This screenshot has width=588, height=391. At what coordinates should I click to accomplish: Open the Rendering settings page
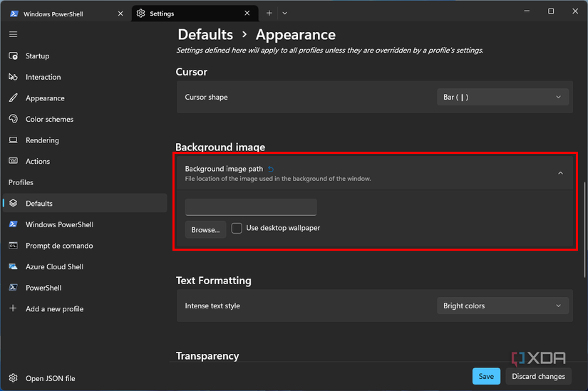42,140
